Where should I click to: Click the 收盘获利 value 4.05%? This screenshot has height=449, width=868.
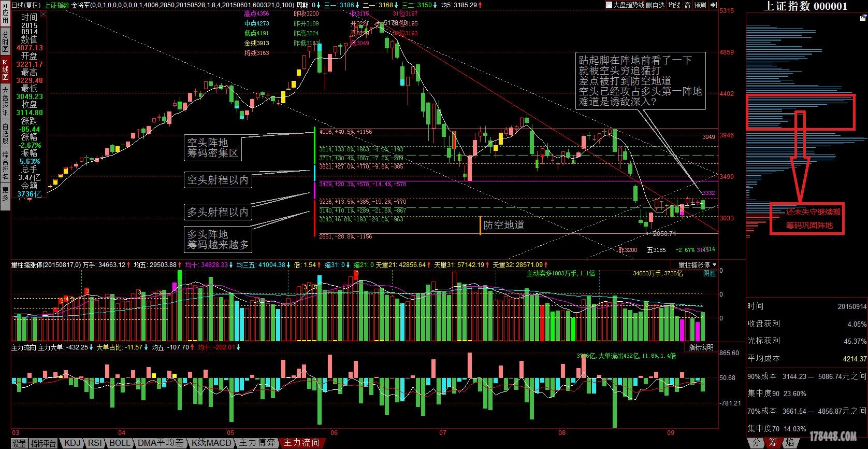[x=857, y=324]
